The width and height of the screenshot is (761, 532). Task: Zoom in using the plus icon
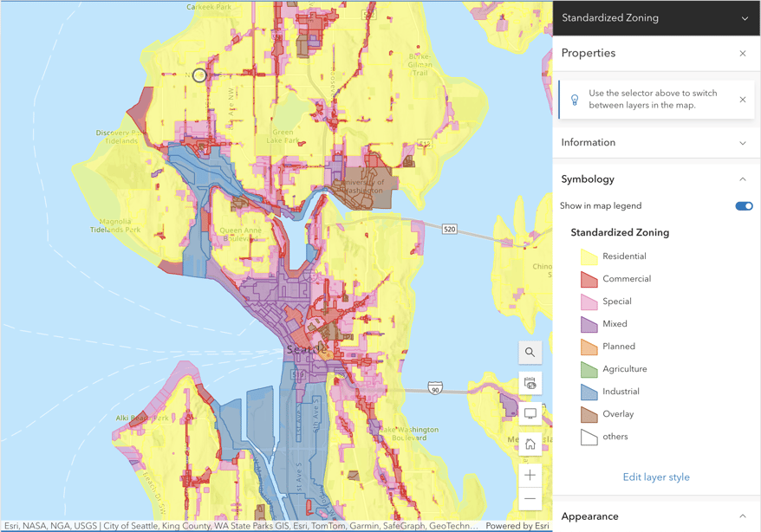tap(530, 474)
